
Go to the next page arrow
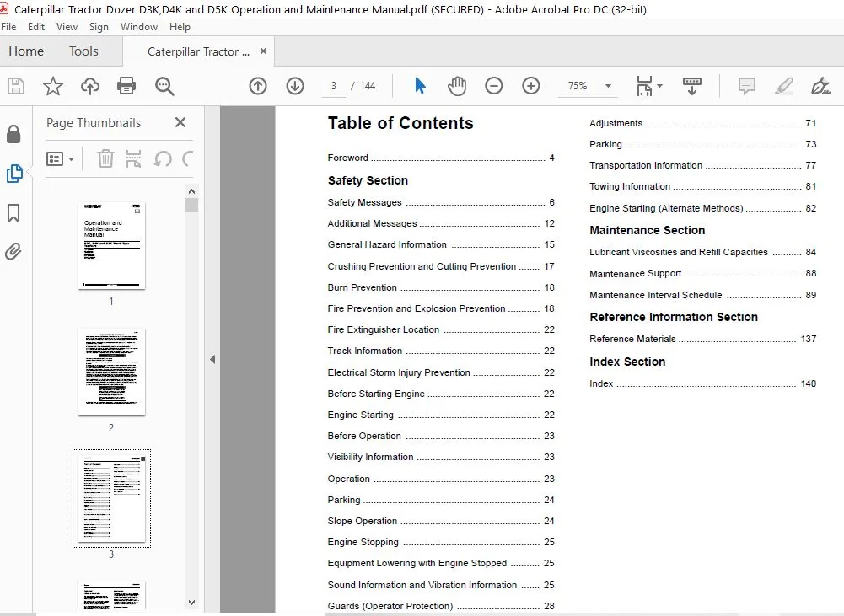295,86
